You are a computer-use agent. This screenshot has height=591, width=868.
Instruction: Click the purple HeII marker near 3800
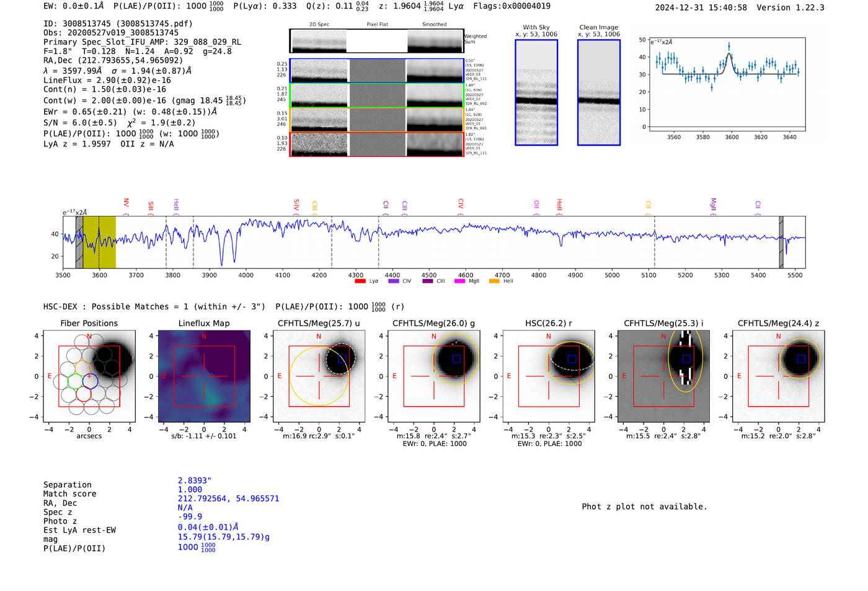(x=176, y=206)
